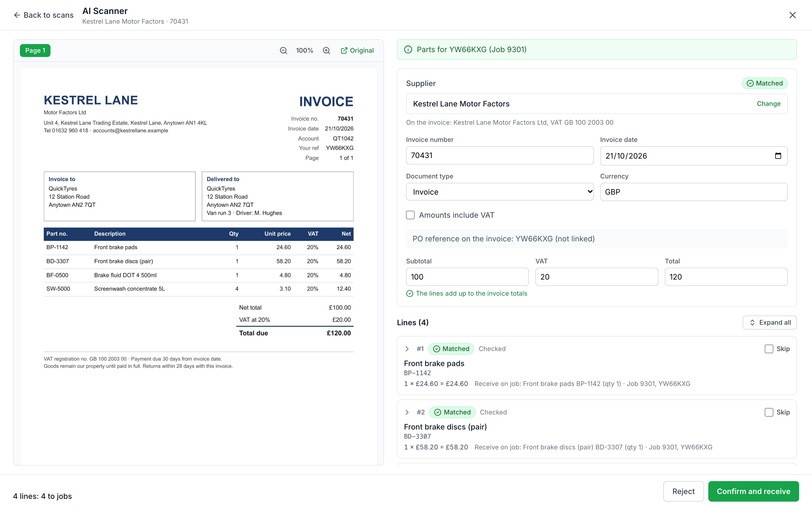Image resolution: width=812 pixels, height=508 pixels.
Task: Click the Invoice number field
Action: [x=500, y=155]
